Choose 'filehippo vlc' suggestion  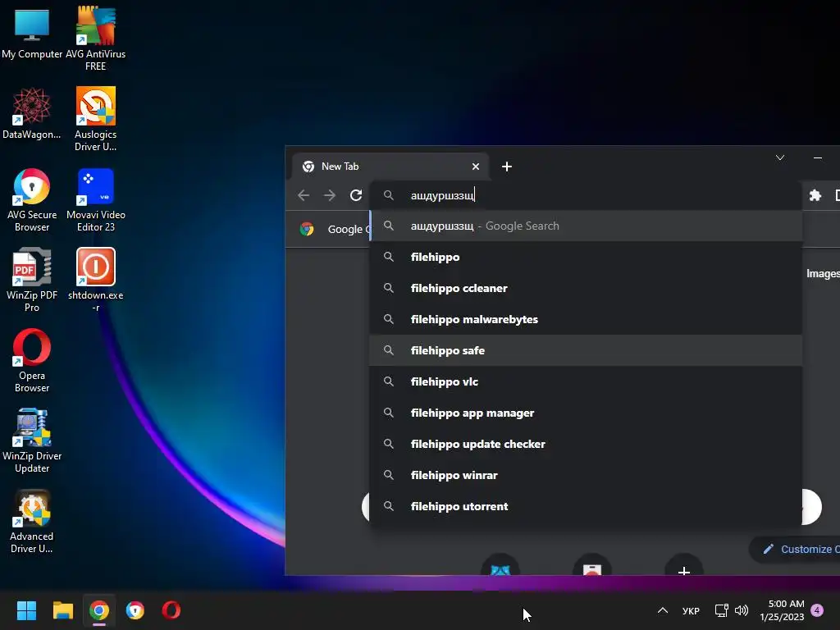[x=586, y=381]
